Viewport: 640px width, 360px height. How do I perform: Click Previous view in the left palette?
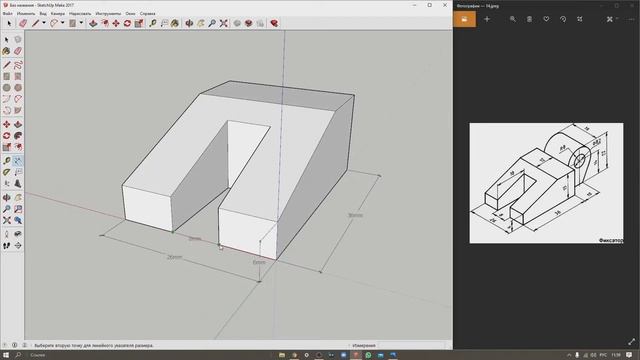[18, 220]
